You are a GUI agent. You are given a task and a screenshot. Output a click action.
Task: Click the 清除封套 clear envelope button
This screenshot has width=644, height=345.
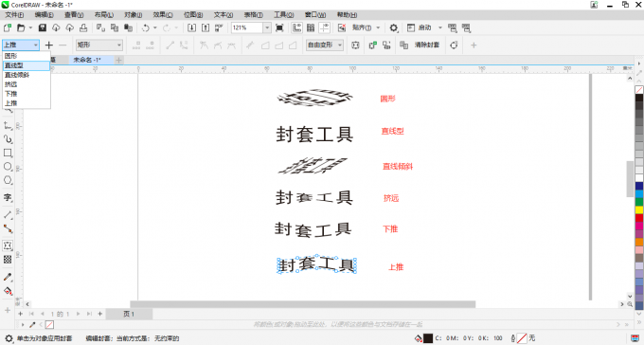tap(427, 45)
